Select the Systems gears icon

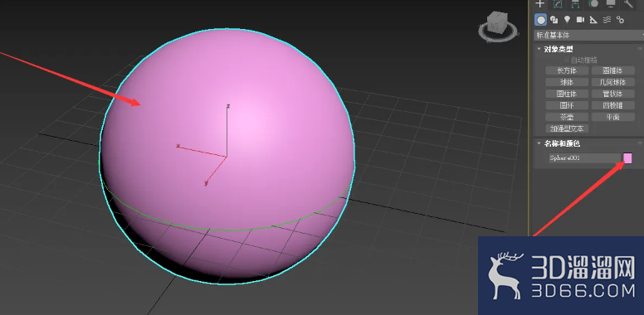(620, 20)
